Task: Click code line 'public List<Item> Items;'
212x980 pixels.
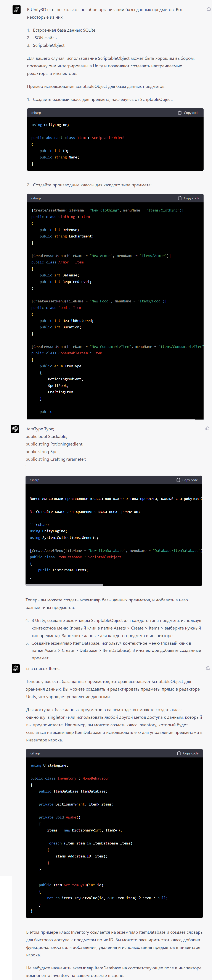Action: coord(63,570)
